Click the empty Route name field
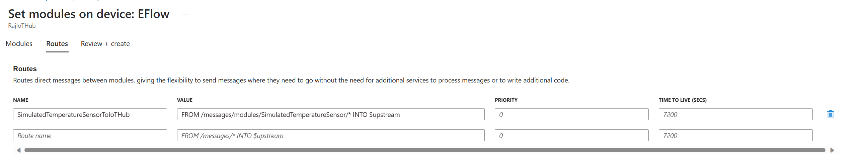Screen dimensions: 868x167 tap(90, 135)
